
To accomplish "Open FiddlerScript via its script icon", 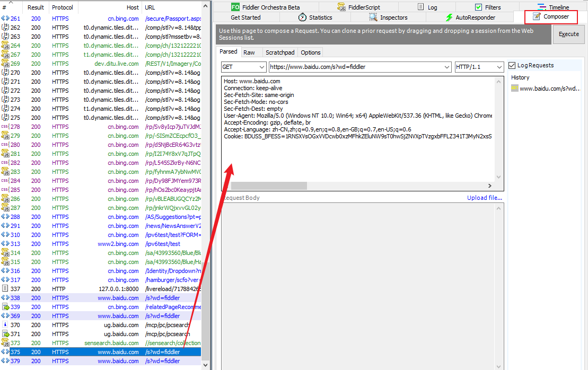I will coord(341,7).
